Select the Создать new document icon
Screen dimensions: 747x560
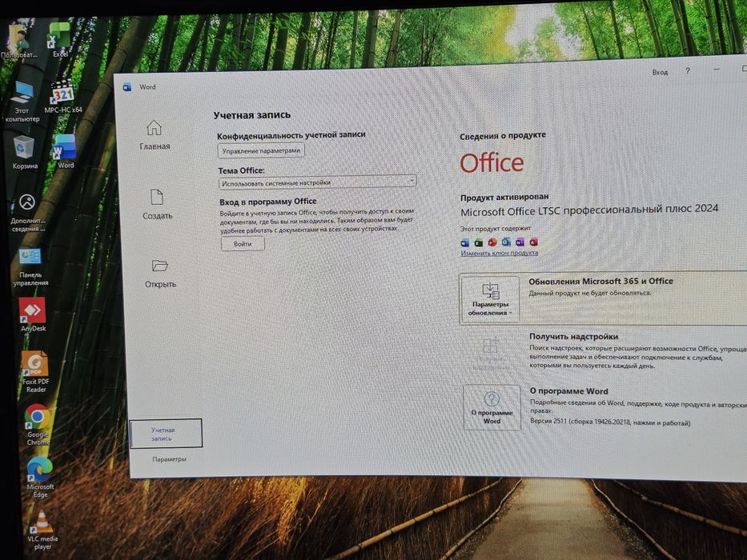[157, 197]
